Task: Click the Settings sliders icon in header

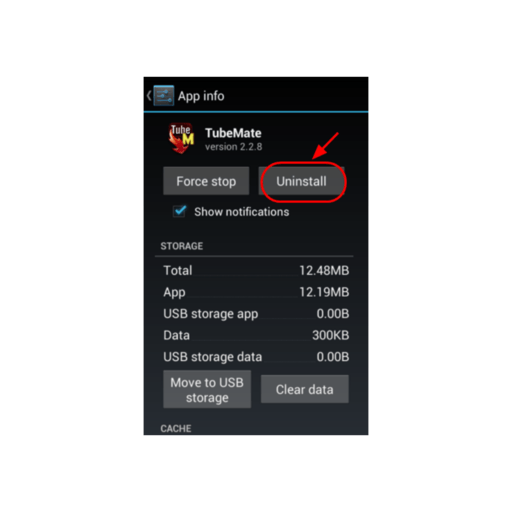Action: tap(164, 96)
